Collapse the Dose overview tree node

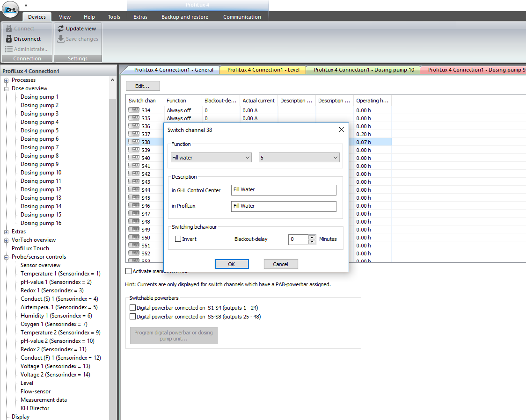pos(7,89)
